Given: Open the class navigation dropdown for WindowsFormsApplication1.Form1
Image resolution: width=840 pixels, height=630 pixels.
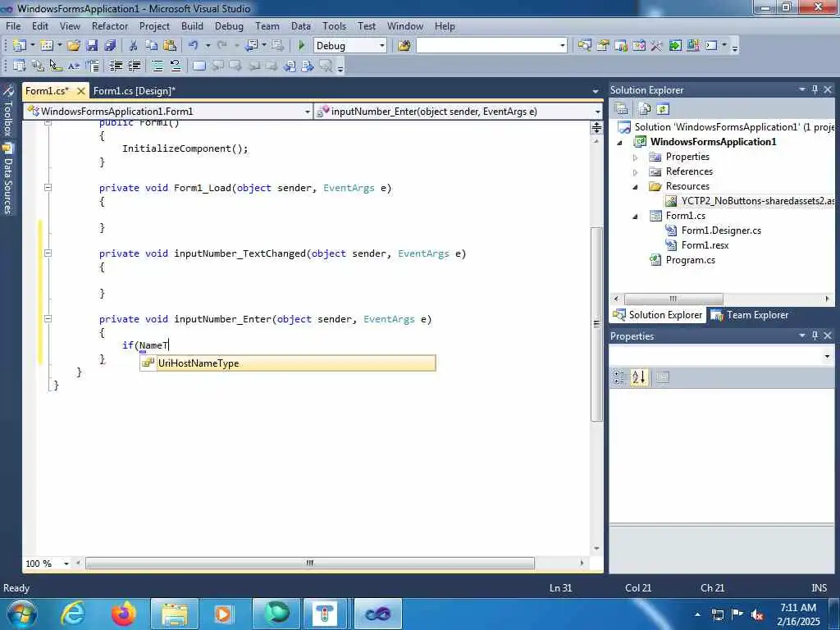Looking at the screenshot, I should pyautogui.click(x=308, y=112).
